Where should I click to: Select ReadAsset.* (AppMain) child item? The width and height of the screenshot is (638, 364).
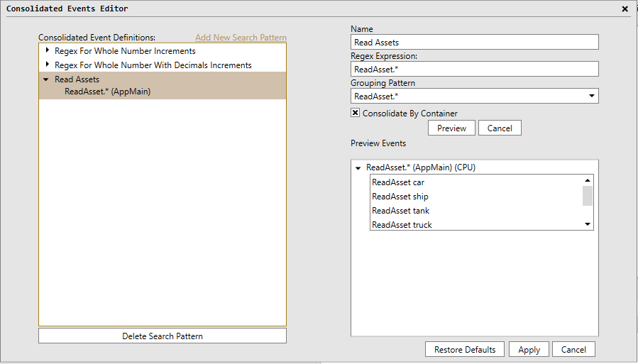click(107, 92)
